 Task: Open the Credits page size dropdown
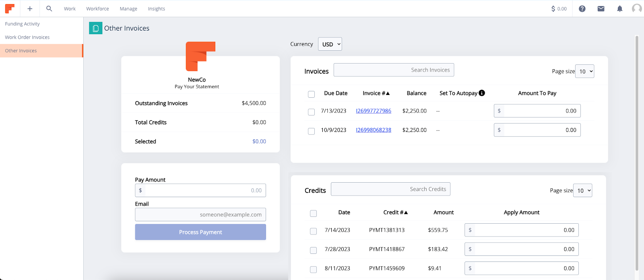pos(582,190)
